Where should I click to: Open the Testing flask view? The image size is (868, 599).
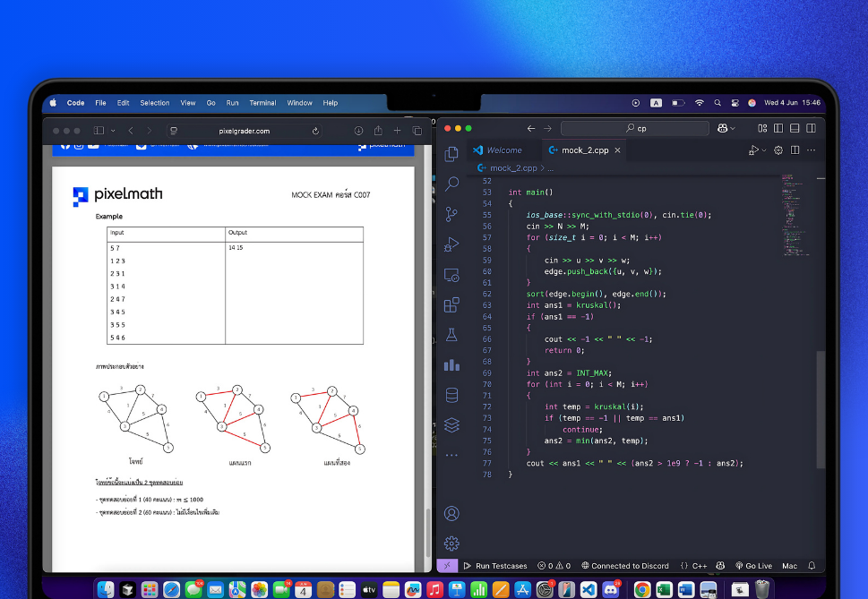click(451, 335)
